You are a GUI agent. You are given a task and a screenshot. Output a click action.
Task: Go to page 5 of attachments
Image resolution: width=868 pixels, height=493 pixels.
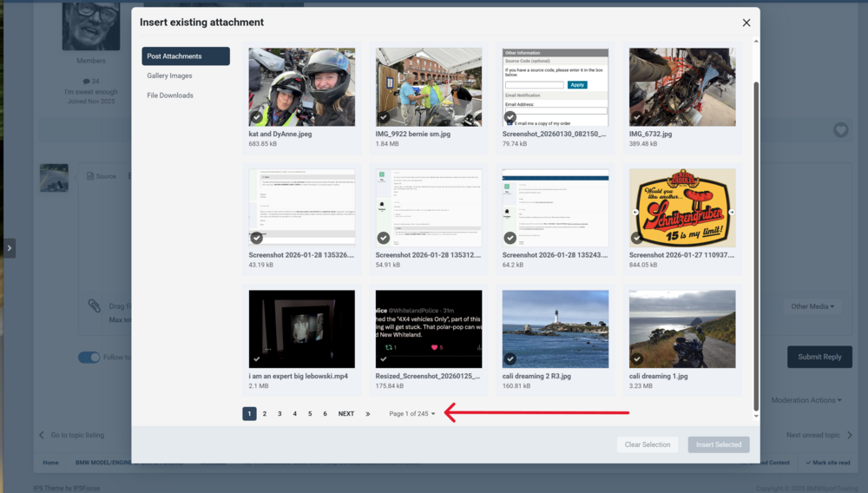tap(310, 414)
